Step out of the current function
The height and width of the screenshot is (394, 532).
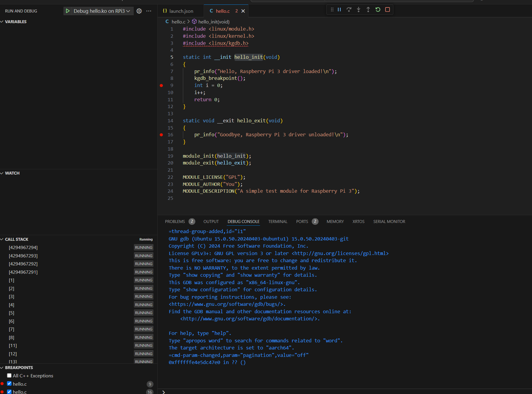tap(368, 10)
